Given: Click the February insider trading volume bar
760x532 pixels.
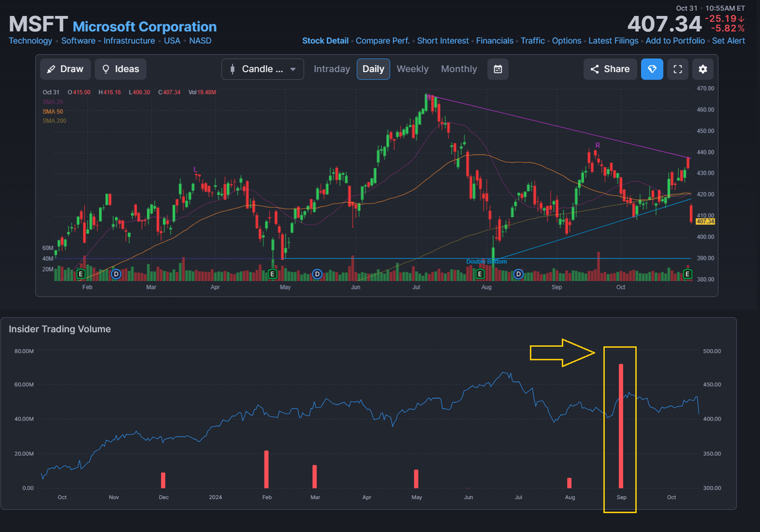Looking at the screenshot, I should pyautogui.click(x=267, y=469).
